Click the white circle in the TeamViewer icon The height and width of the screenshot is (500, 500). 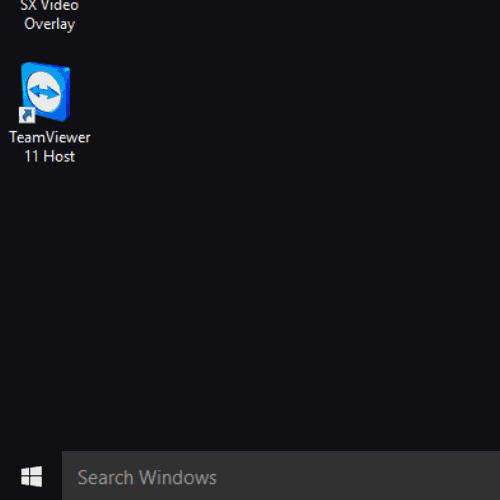click(x=44, y=92)
